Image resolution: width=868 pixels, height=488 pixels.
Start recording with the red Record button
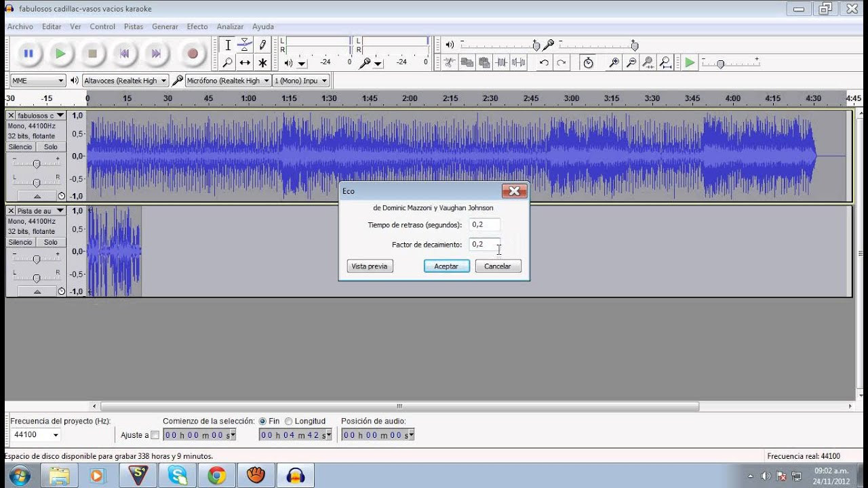click(x=193, y=54)
